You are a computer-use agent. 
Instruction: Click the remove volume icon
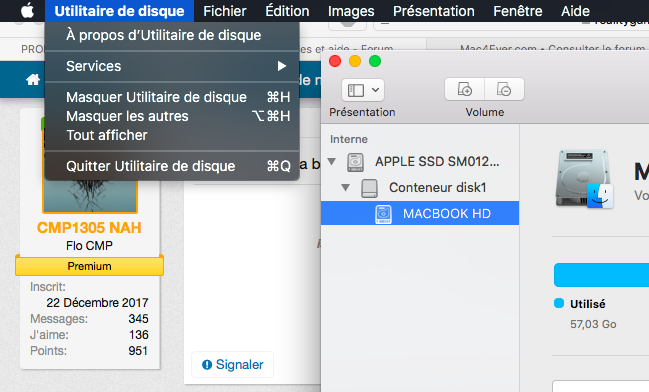coord(504,89)
